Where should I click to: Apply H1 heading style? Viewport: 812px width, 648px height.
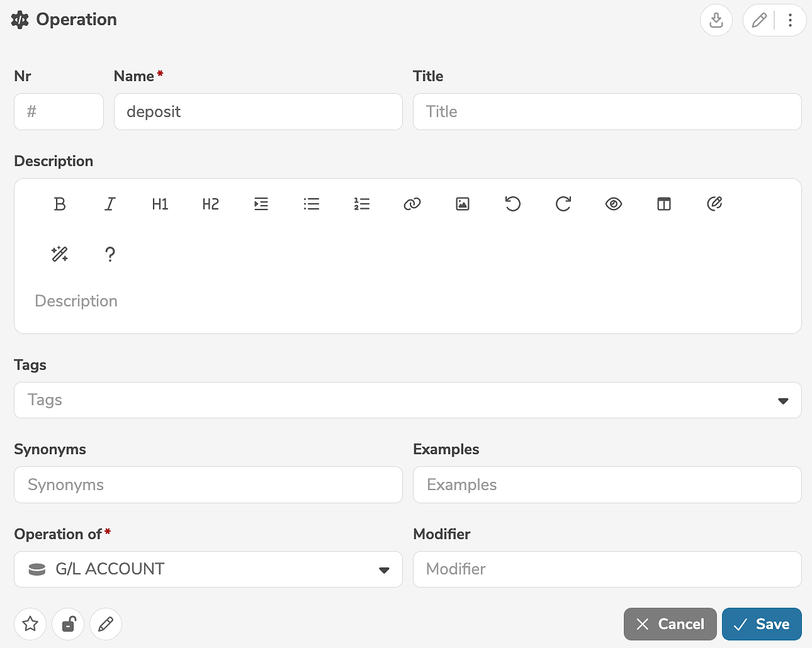[x=161, y=204]
